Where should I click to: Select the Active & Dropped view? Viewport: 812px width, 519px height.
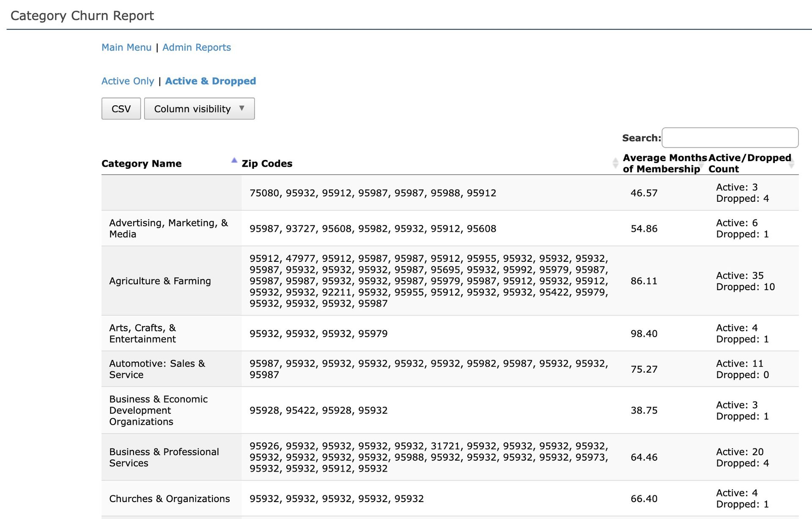click(x=211, y=81)
